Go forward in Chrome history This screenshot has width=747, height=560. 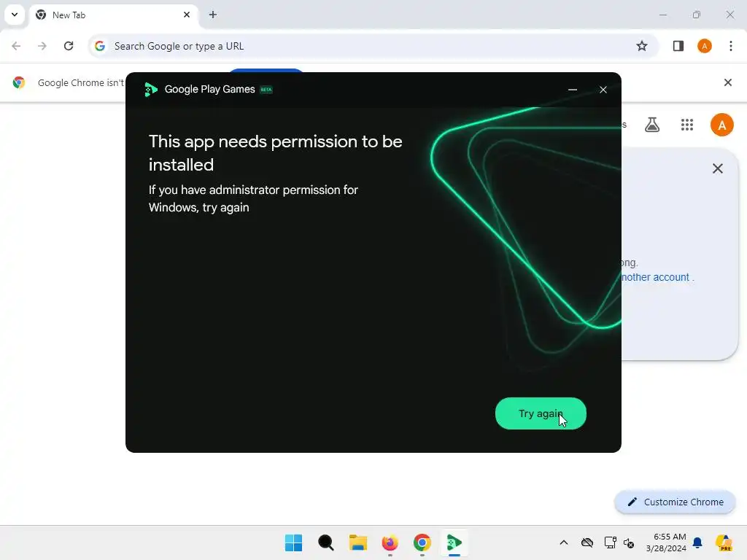coord(42,46)
